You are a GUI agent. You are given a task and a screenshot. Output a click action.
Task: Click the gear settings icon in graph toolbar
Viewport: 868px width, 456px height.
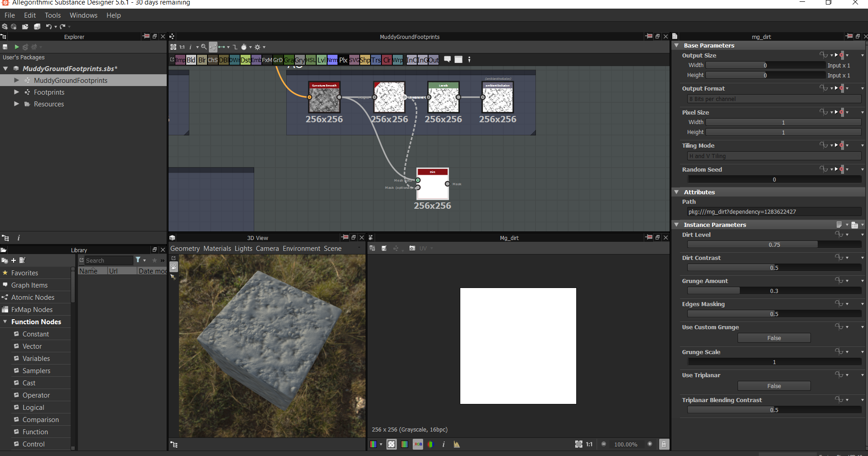coord(257,47)
